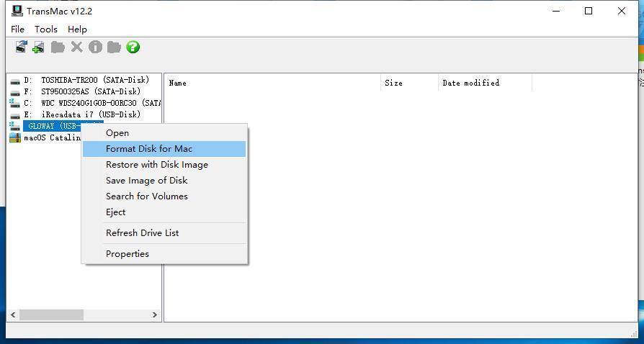This screenshot has height=344, width=644.
Task: Sort by the Date modified column header
Action: tap(485, 83)
